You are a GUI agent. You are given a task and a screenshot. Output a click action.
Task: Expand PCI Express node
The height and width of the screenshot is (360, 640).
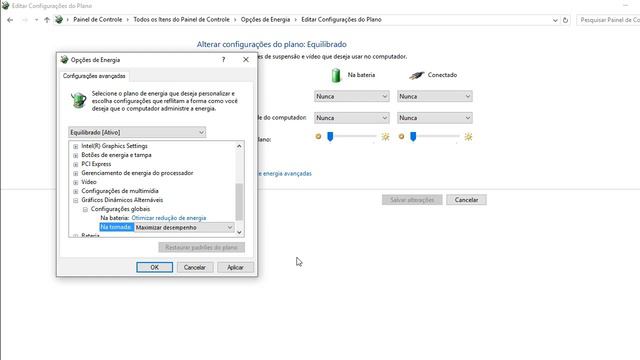click(76, 164)
